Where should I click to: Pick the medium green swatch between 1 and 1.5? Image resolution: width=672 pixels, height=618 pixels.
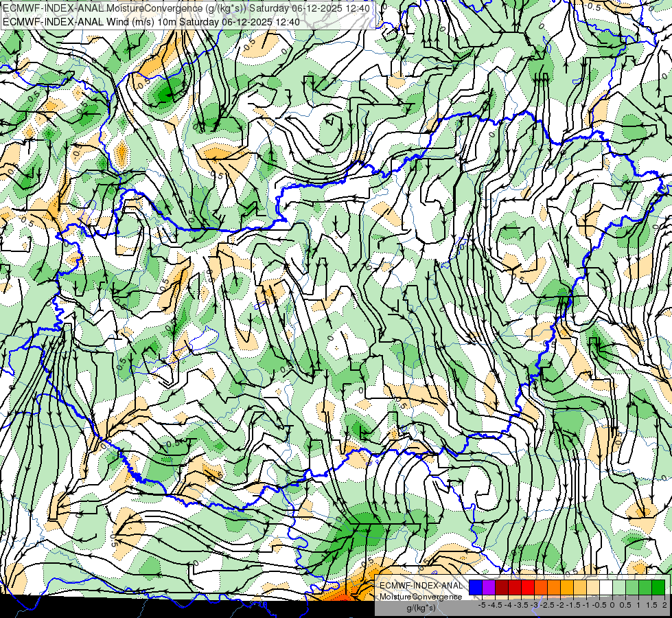pos(645,588)
